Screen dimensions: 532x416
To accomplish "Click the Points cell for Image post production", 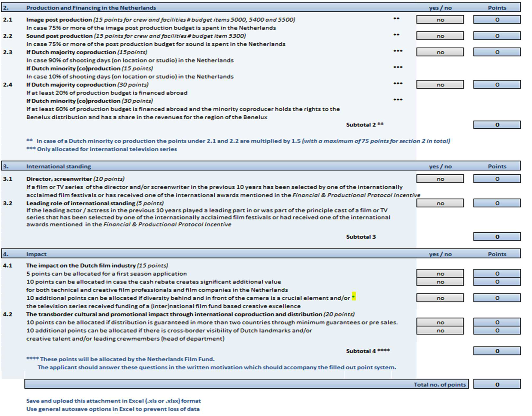I will click(497, 20).
